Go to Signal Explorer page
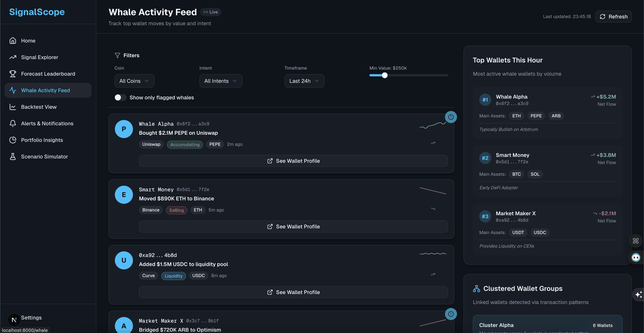This screenshot has width=644, height=333. pyautogui.click(x=48, y=57)
